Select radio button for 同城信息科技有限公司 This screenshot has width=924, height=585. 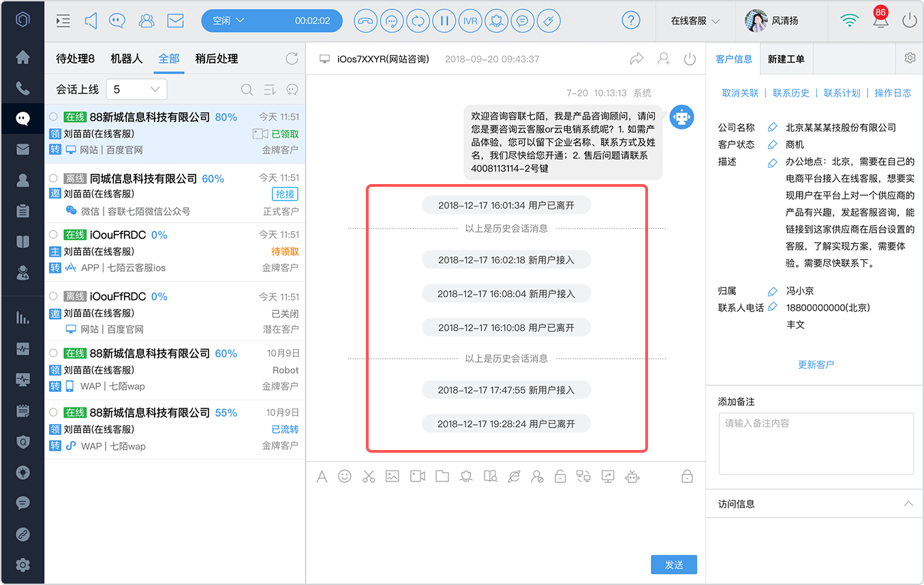(54, 178)
